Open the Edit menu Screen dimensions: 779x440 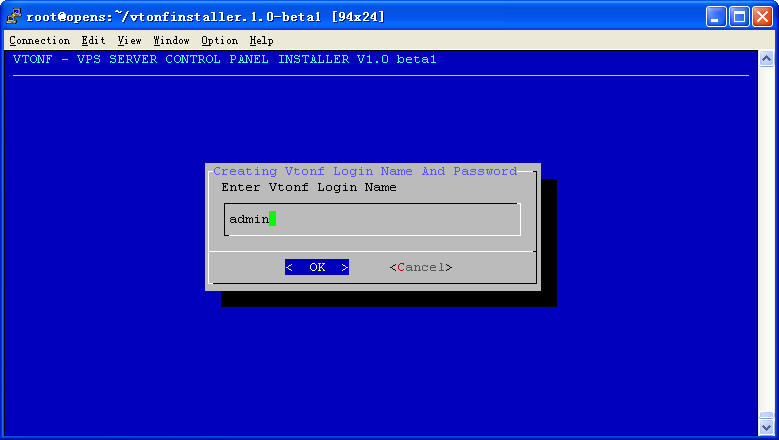coord(93,40)
